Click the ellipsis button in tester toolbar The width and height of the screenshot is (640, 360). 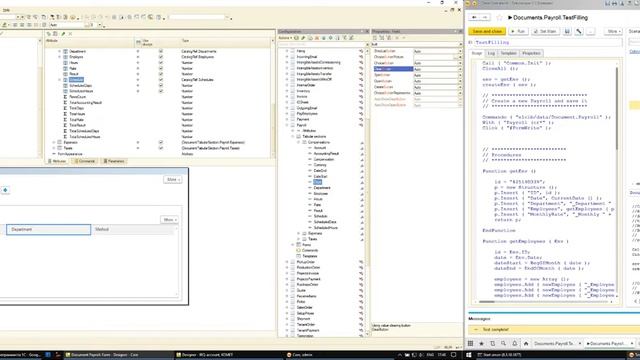591,31
